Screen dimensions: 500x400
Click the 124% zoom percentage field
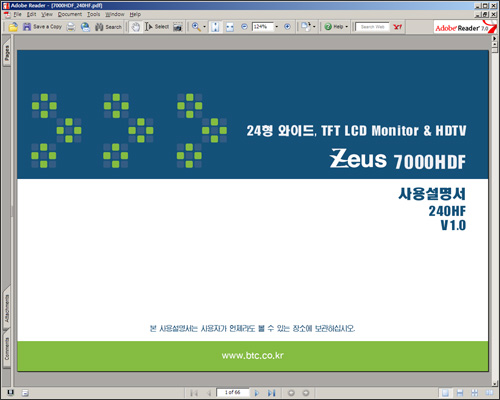[263, 27]
